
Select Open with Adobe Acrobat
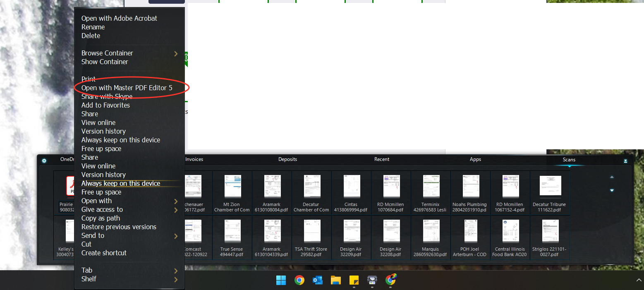coord(119,18)
